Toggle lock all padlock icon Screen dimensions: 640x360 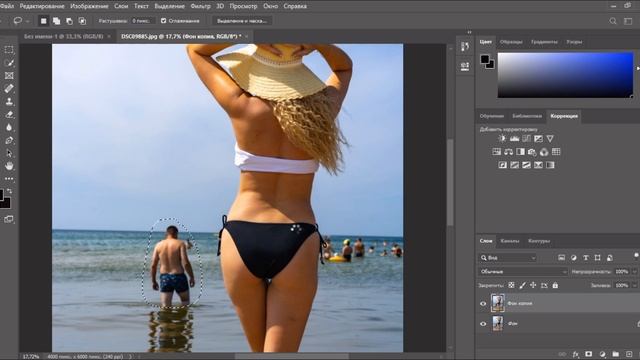[x=555, y=285]
